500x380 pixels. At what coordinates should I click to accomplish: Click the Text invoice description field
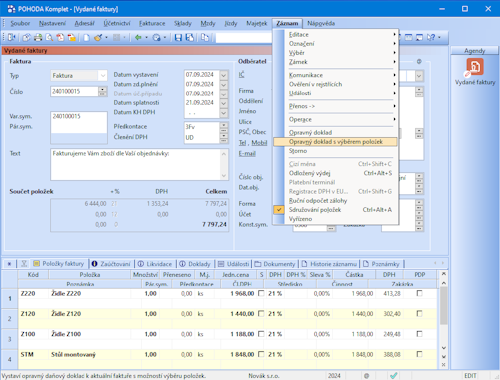point(136,164)
